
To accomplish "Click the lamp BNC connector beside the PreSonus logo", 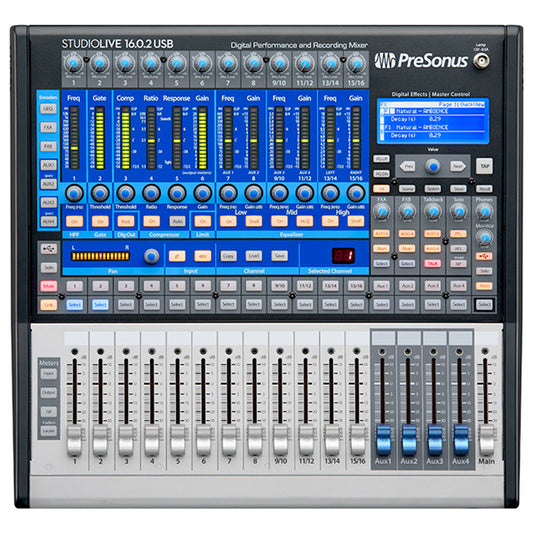I will (x=481, y=61).
